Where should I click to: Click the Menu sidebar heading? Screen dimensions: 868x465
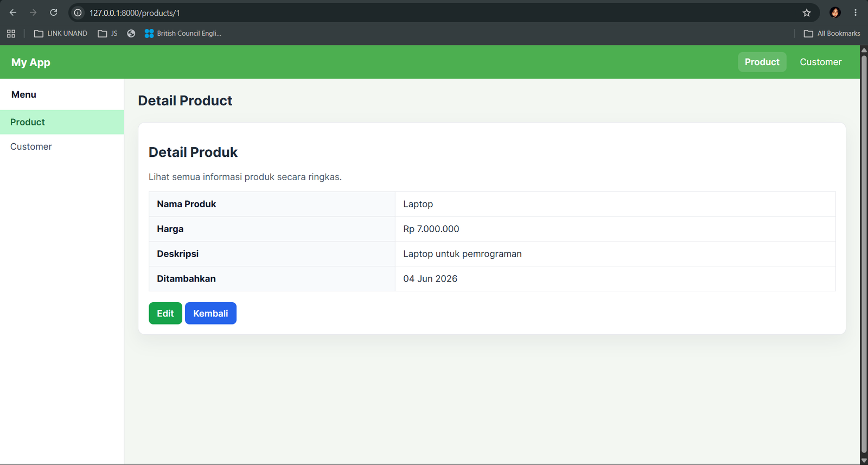24,94
